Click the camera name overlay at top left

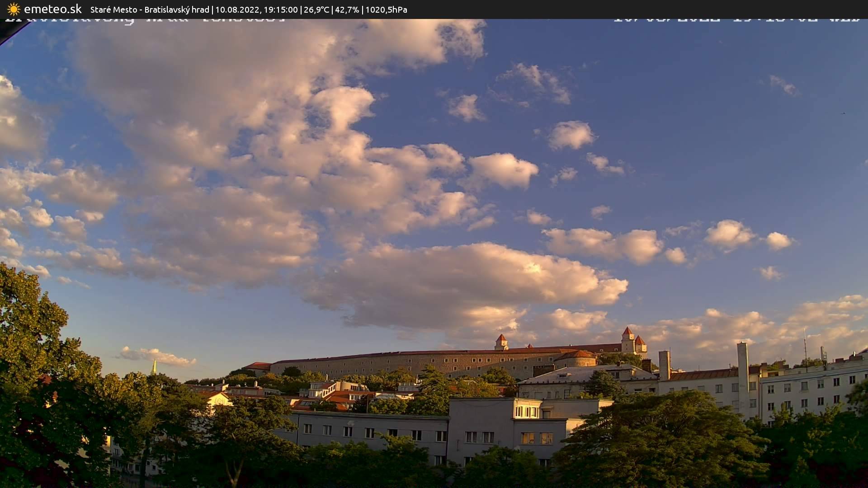pos(146,20)
